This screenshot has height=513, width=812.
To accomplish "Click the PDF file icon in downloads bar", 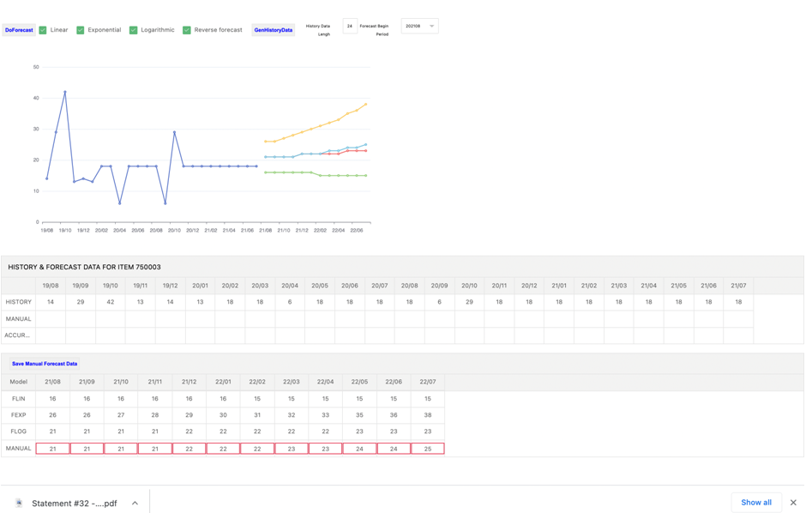I will pyautogui.click(x=20, y=503).
